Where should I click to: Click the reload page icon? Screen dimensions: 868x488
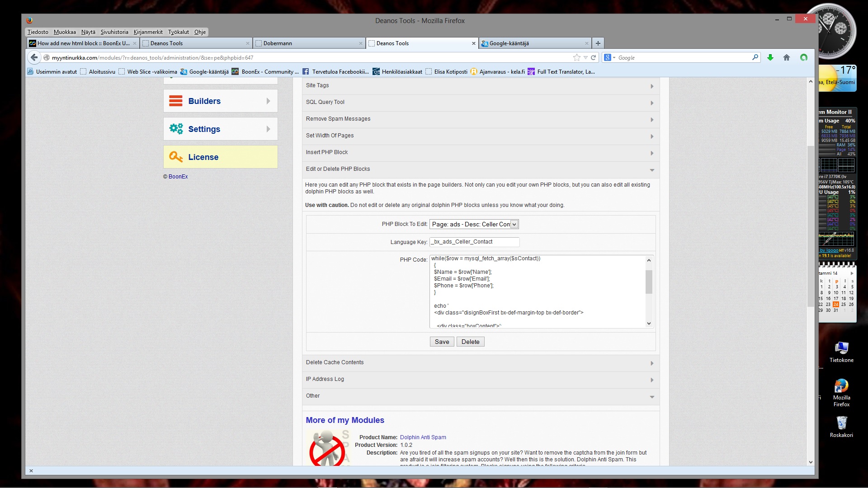click(x=593, y=57)
